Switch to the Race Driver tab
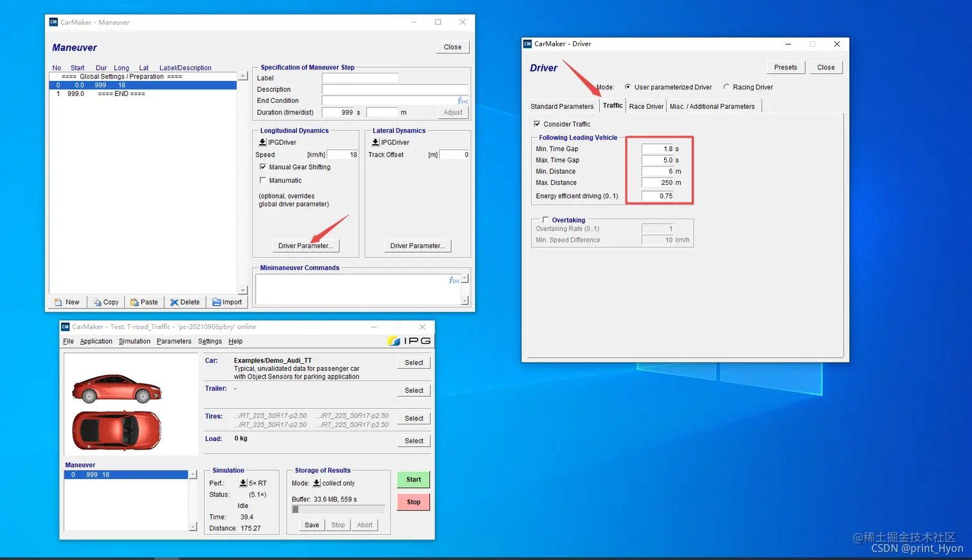 pyautogui.click(x=646, y=107)
